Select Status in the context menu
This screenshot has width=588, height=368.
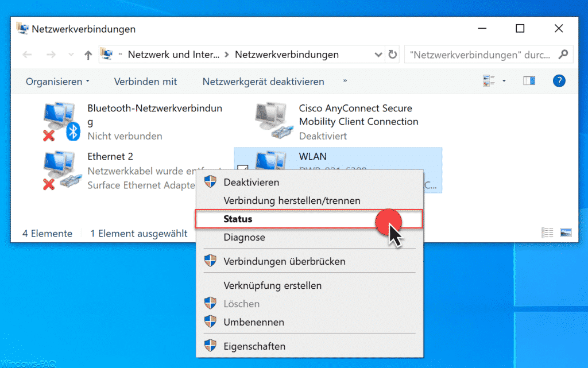(x=309, y=219)
